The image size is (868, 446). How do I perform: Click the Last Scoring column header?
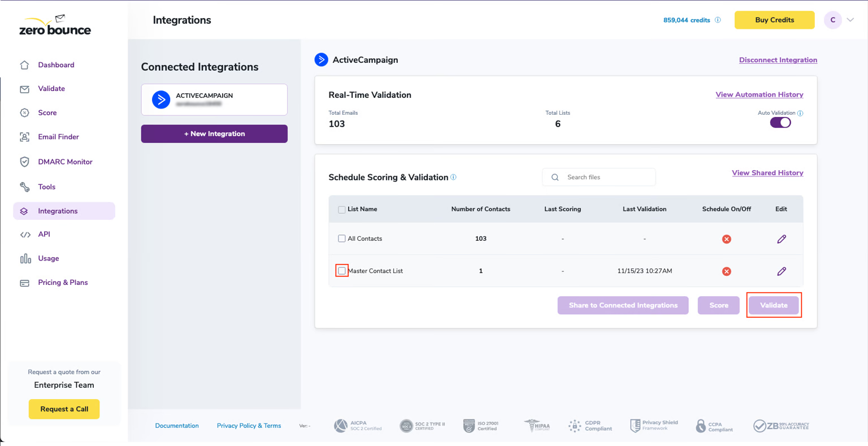pyautogui.click(x=562, y=209)
